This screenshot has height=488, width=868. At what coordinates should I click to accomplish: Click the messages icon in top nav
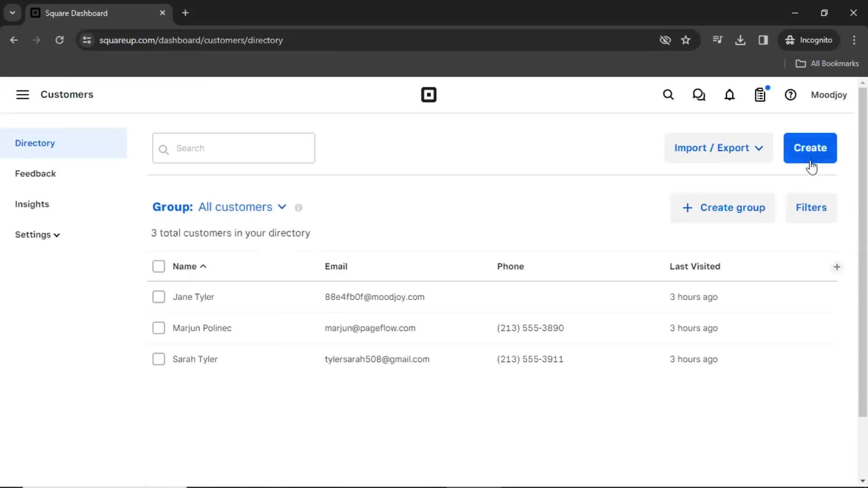tap(698, 95)
